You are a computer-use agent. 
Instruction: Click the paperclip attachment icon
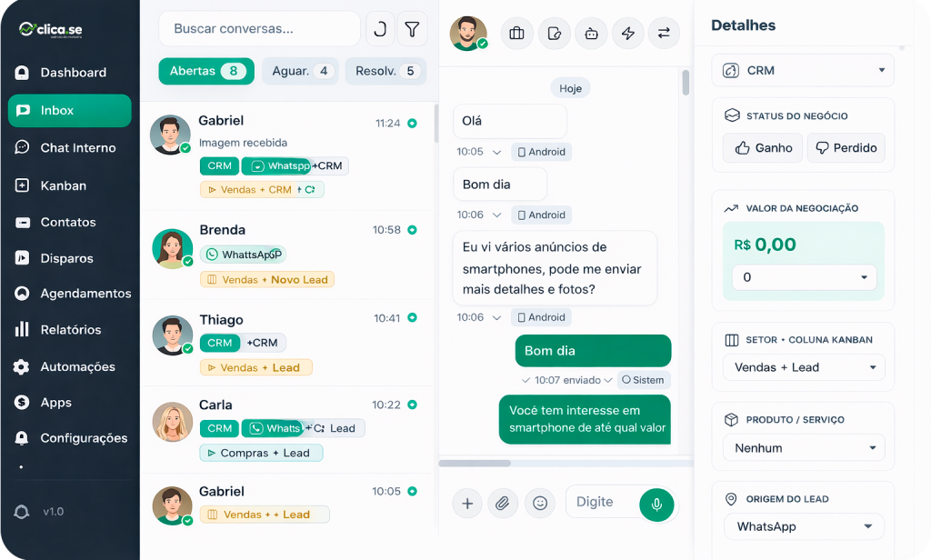coord(502,503)
